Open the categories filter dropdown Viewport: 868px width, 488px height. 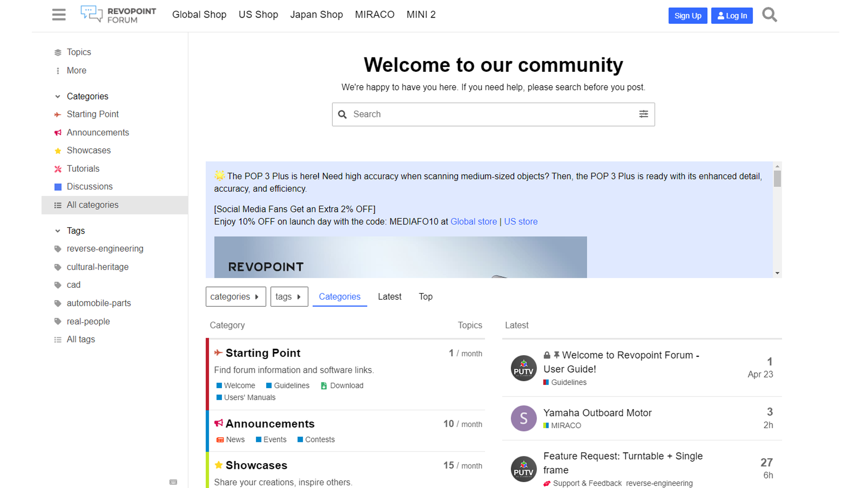click(236, 297)
